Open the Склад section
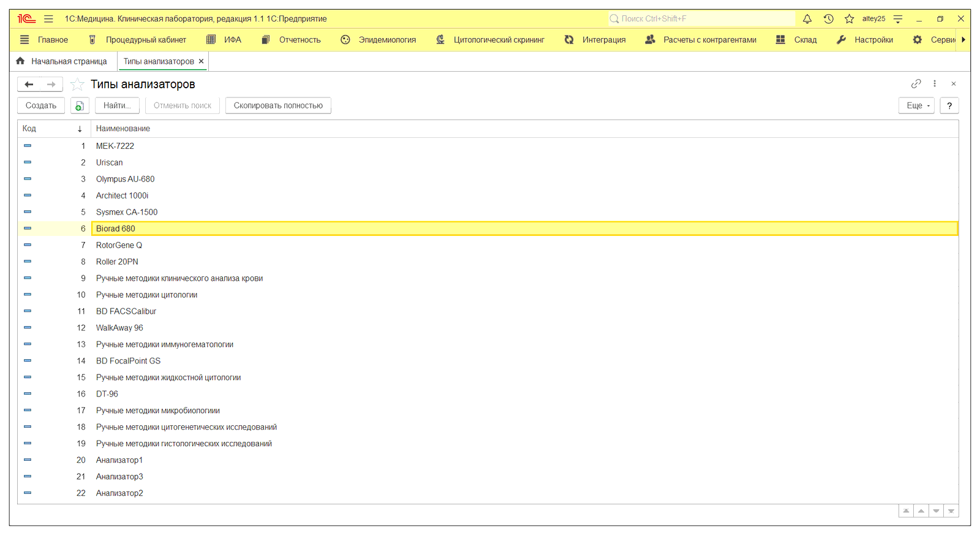The height and width of the screenshot is (535, 980). click(x=796, y=40)
